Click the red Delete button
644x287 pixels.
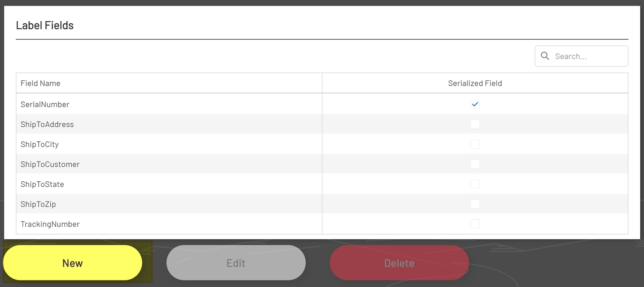point(399,263)
